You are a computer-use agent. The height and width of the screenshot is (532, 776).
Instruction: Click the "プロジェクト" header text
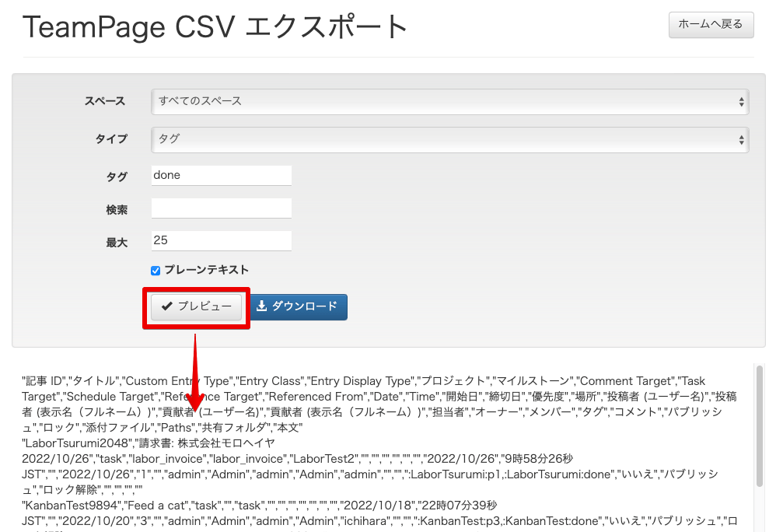(453, 381)
